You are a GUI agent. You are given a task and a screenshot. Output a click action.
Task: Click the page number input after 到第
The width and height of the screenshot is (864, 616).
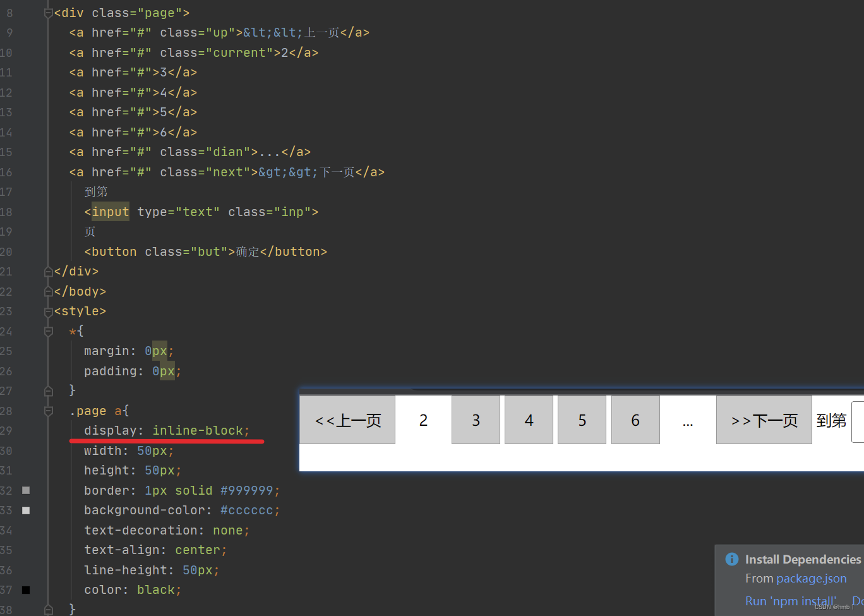point(858,421)
